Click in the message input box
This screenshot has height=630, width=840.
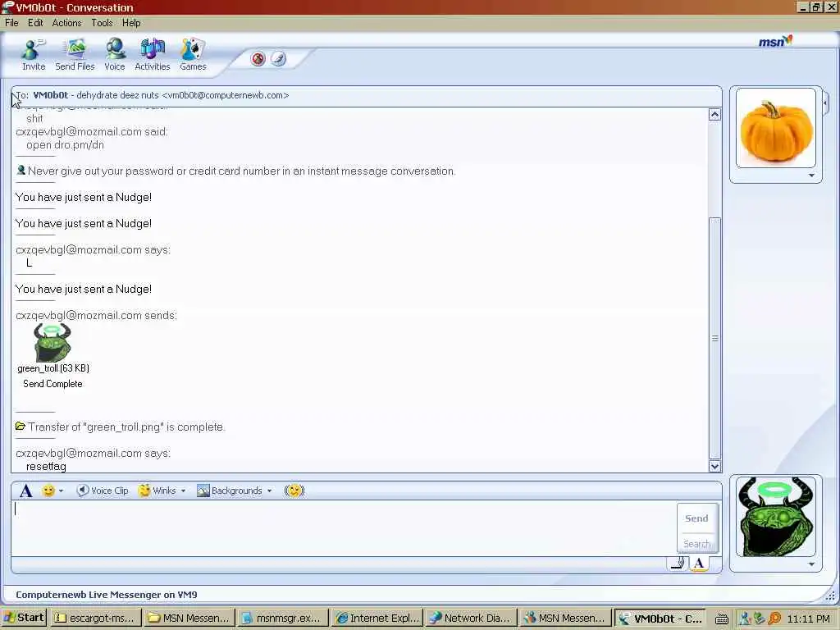[x=343, y=527]
